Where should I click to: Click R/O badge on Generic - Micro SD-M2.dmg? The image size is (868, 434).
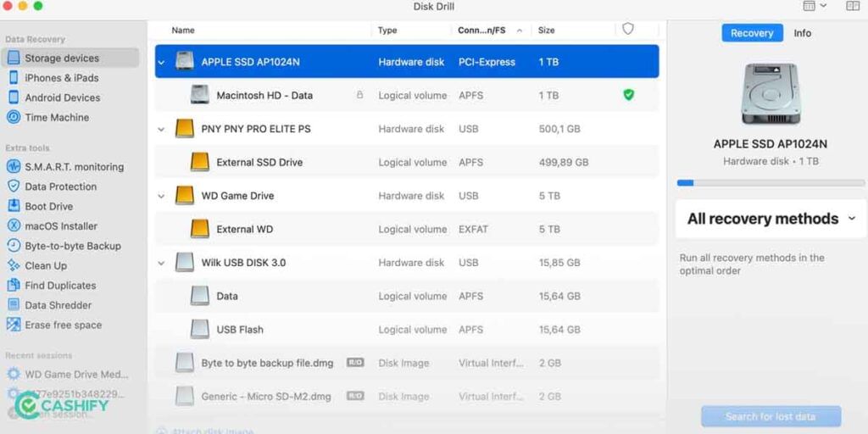355,396
